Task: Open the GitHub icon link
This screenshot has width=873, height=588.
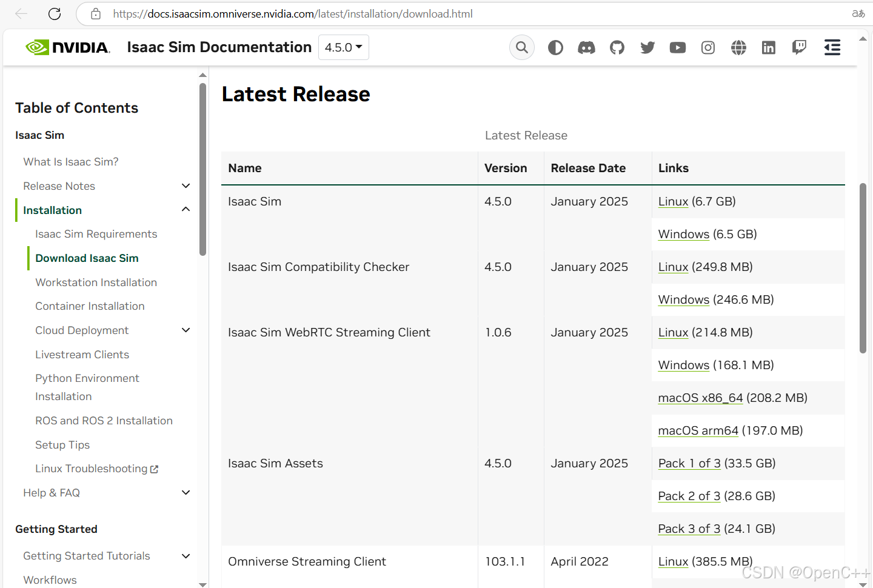Action: tap(617, 47)
